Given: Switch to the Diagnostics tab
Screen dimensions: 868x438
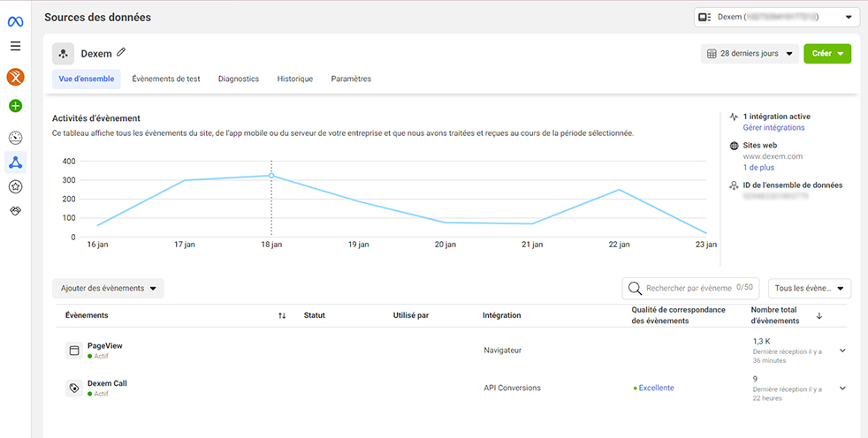Looking at the screenshot, I should click(x=239, y=79).
